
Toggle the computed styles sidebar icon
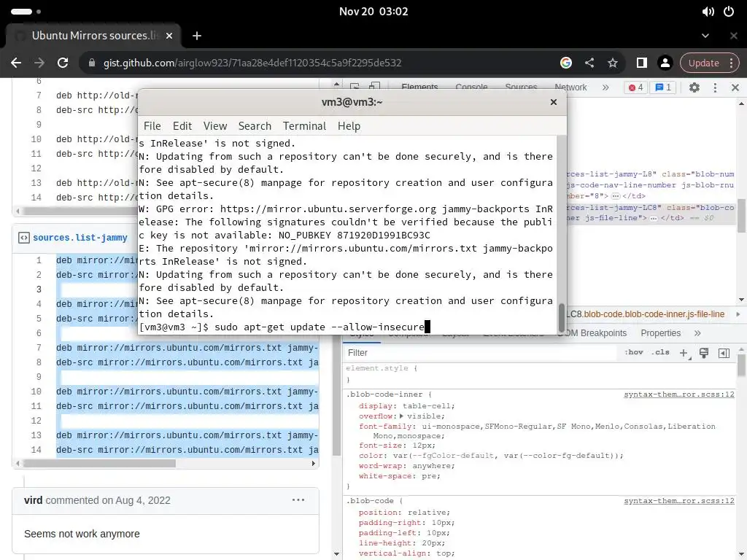coord(724,353)
